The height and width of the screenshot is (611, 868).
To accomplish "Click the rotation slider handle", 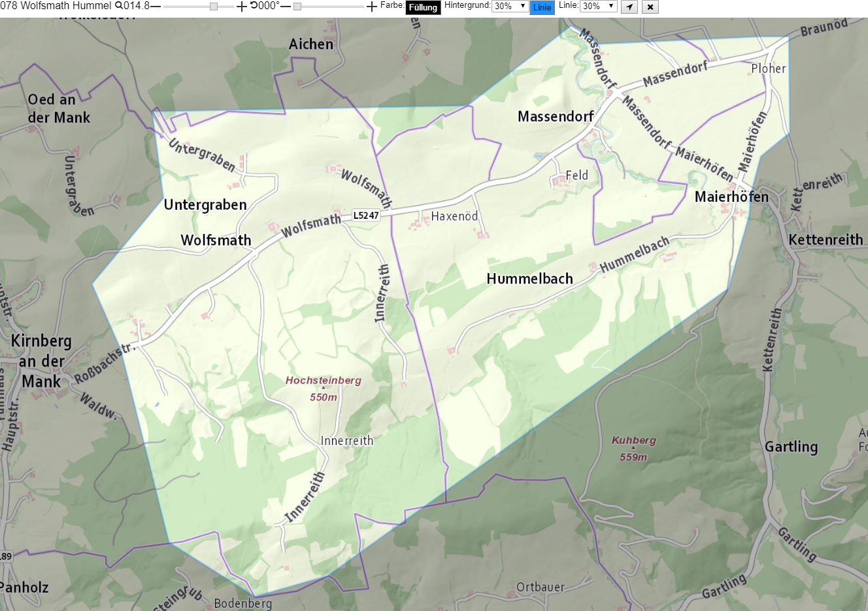I will pos(297,7).
